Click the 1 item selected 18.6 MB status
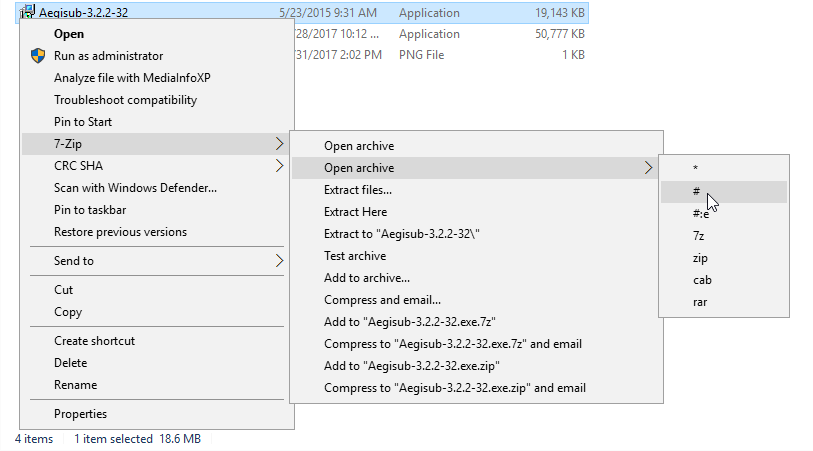The height and width of the screenshot is (451, 813). (137, 439)
